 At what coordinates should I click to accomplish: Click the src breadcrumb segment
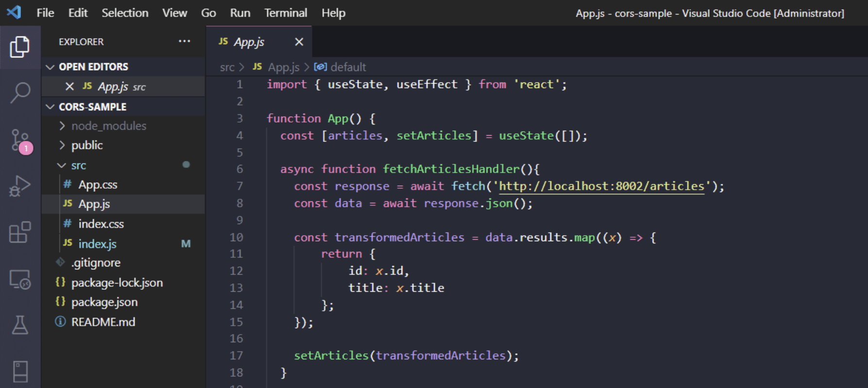pos(227,67)
